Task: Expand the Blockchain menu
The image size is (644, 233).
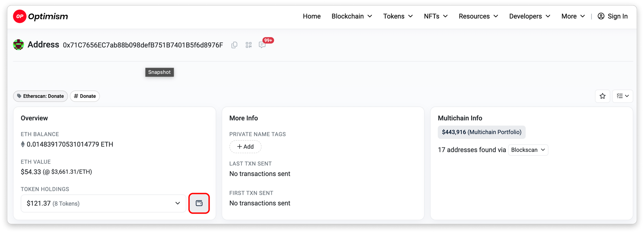Action: [352, 16]
